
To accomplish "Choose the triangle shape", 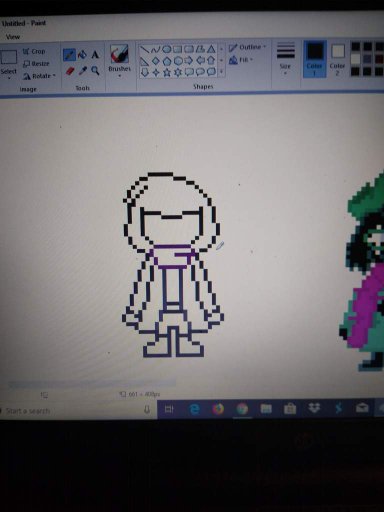I will (211, 50).
